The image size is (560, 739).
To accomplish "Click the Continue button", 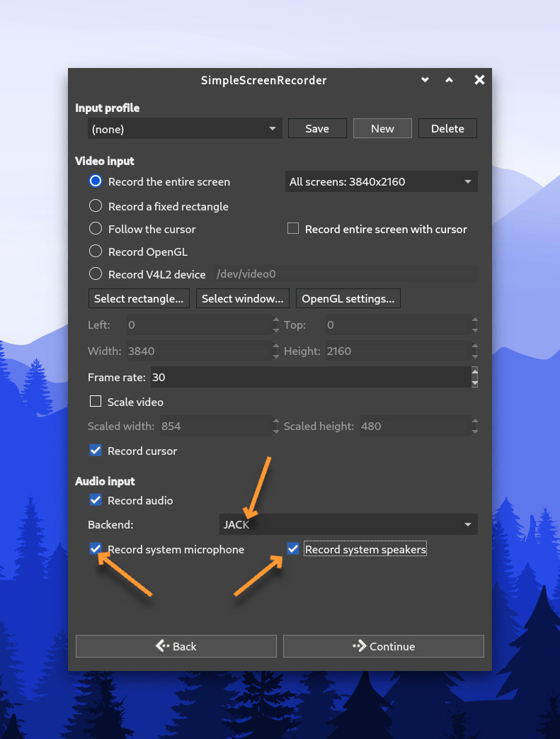I will pyautogui.click(x=383, y=646).
